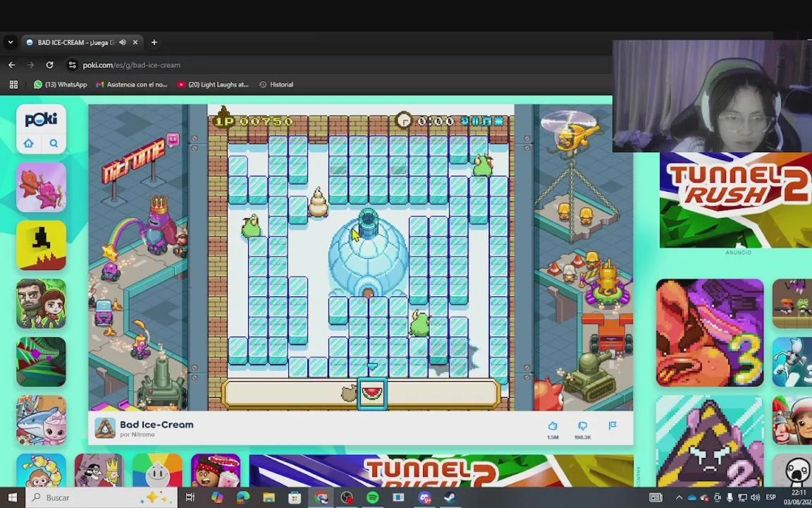Open network settings in system tray
The height and width of the screenshot is (508, 812).
click(743, 497)
